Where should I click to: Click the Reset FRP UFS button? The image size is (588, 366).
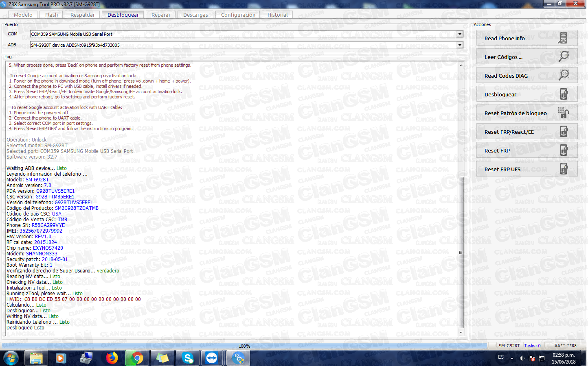point(527,169)
